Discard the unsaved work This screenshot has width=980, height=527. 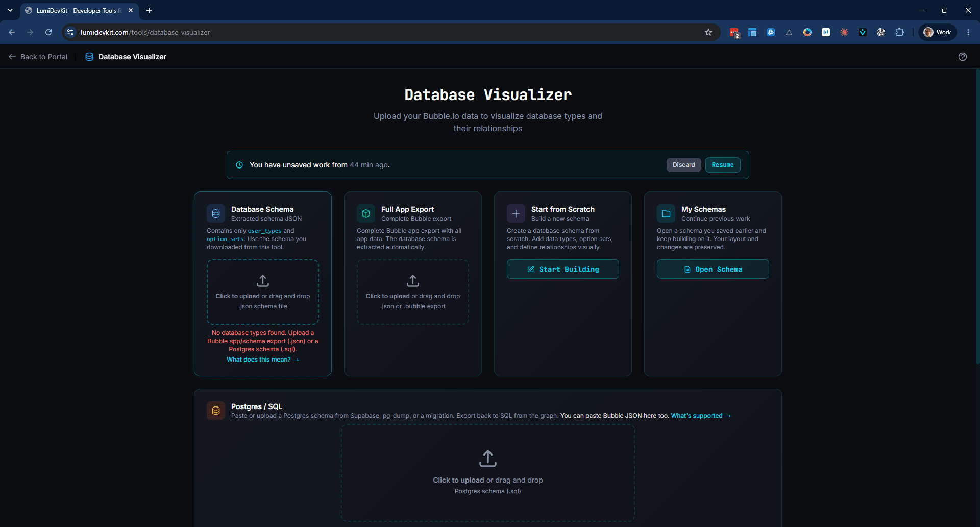[x=684, y=165]
